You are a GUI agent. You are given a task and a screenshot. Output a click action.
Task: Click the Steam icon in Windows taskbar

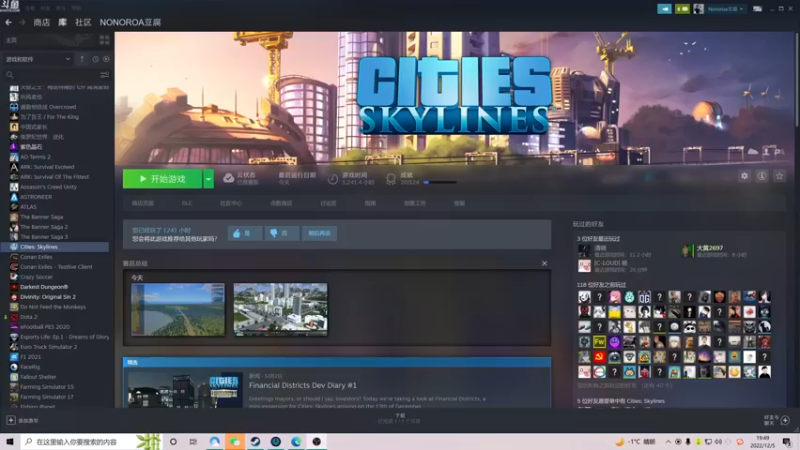pos(255,441)
